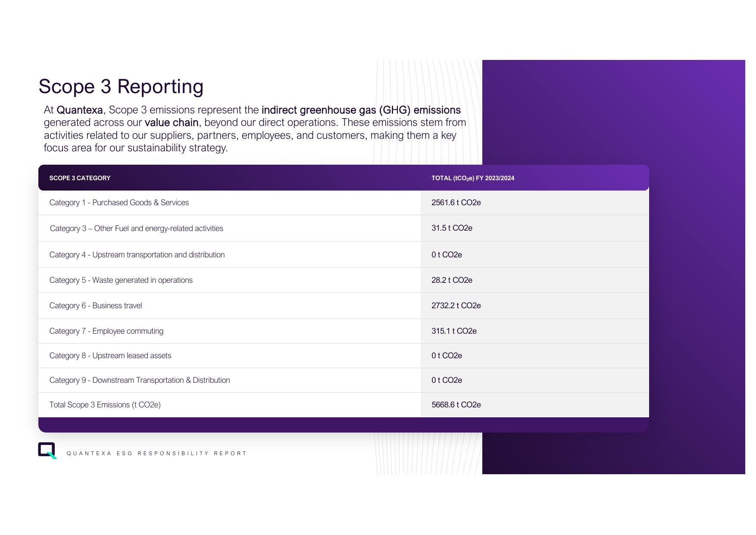
Task: Click the Quantexa Q logo icon
Action: [x=47, y=451]
